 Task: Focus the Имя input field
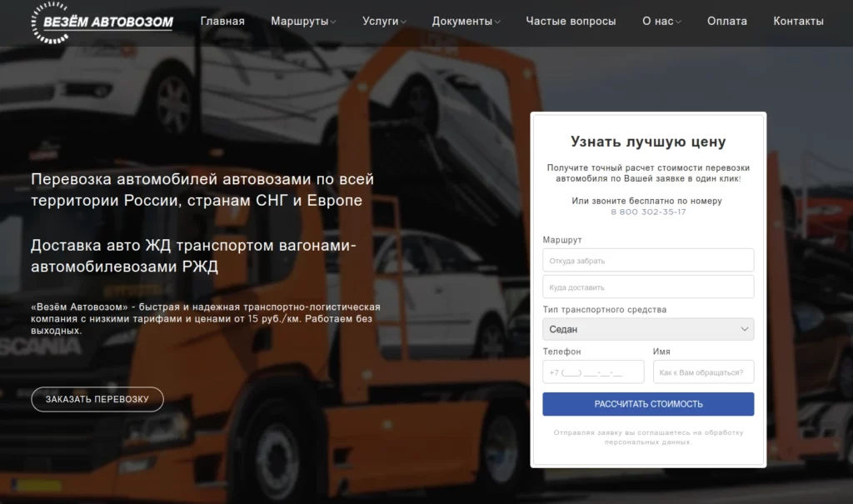(x=703, y=372)
